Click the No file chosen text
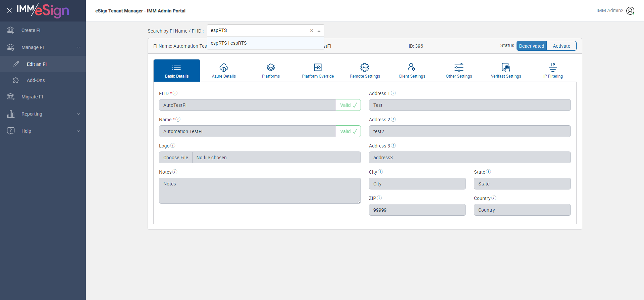The width and height of the screenshot is (644, 300). pos(211,158)
